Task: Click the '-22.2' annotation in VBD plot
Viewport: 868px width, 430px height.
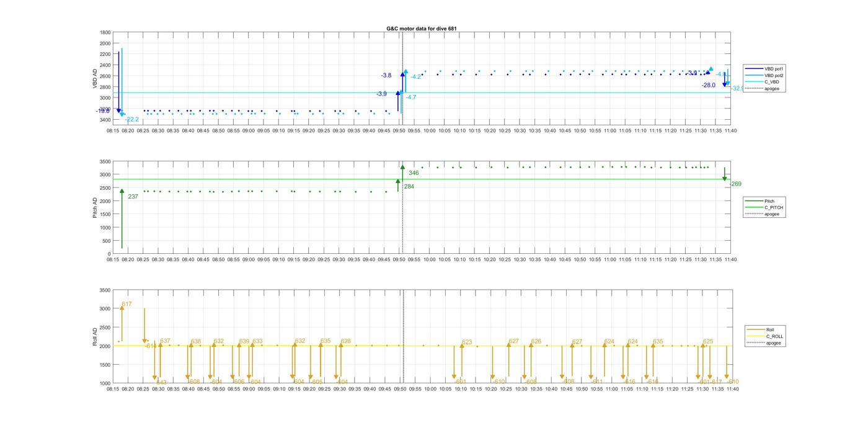Action: click(132, 119)
